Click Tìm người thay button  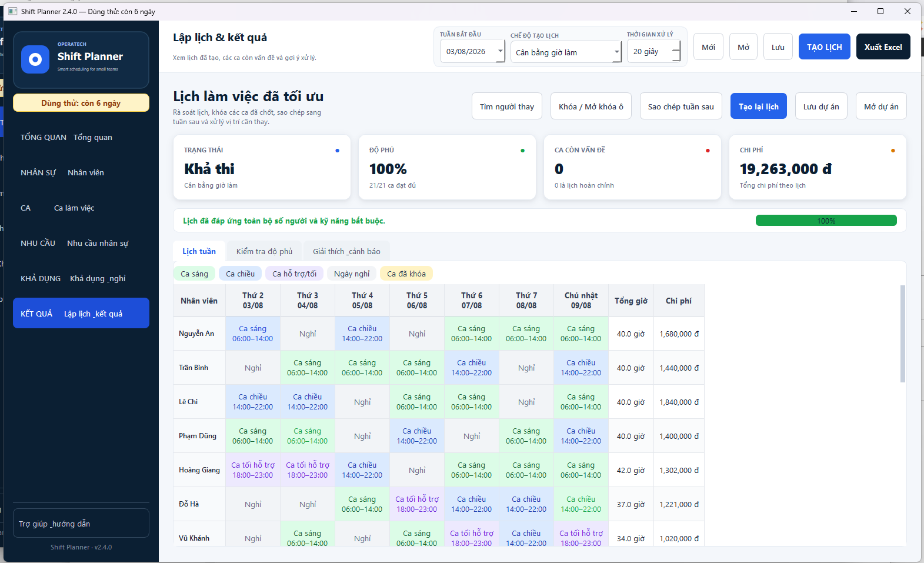point(506,106)
